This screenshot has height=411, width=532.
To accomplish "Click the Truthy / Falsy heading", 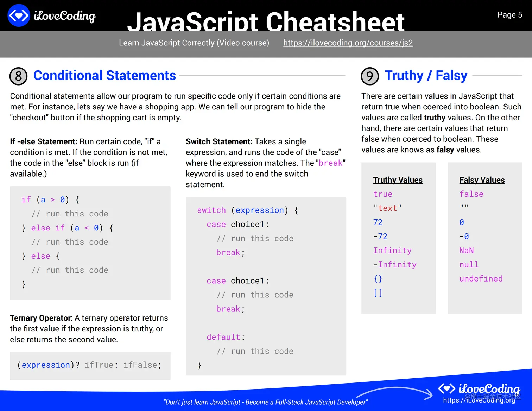I will pos(426,75).
